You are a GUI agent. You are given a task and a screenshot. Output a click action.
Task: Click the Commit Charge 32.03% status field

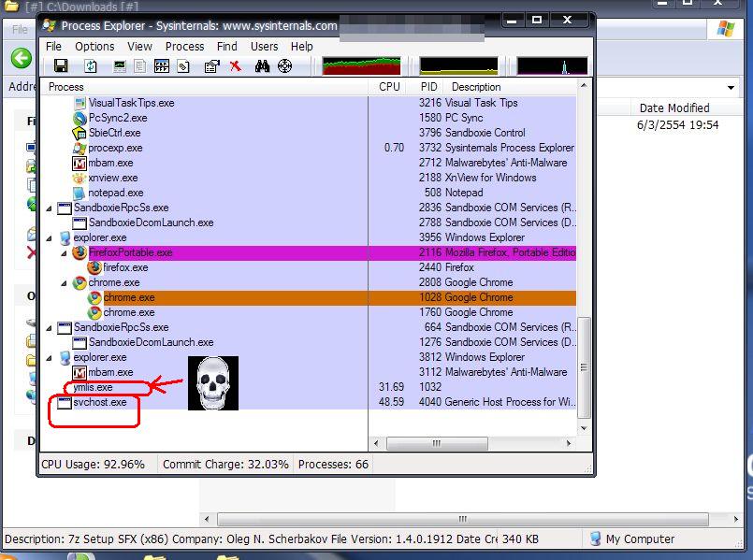click(x=225, y=465)
